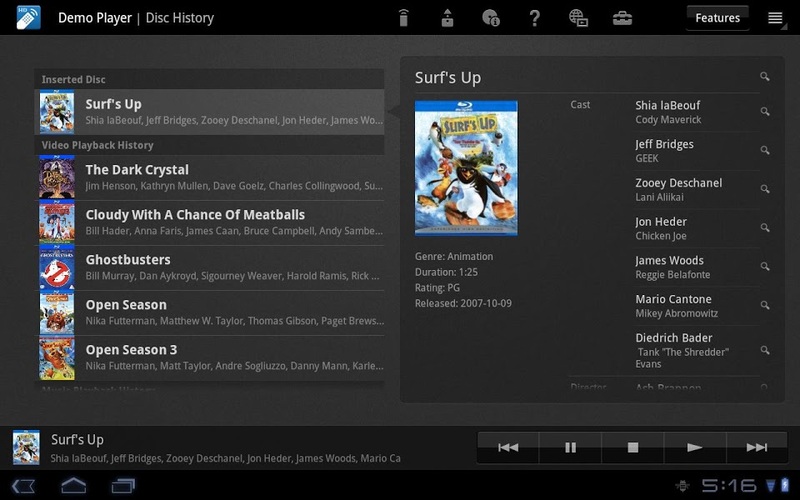The image size is (800, 500).
Task: Tap the Diedrich Bader cast name
Action: pos(673,338)
